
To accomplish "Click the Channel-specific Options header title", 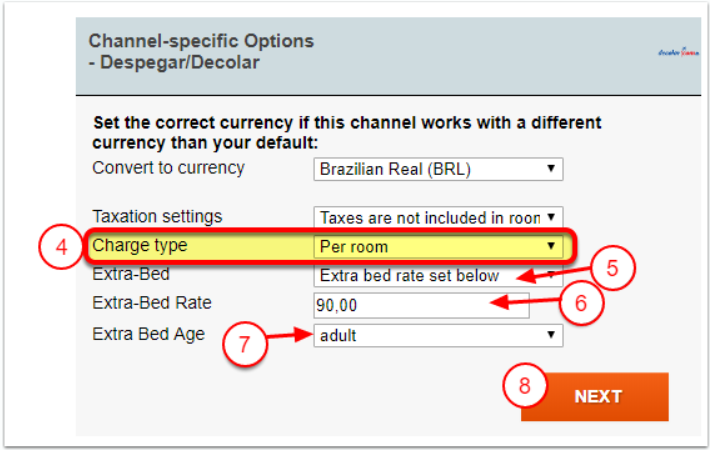I will point(201,52).
